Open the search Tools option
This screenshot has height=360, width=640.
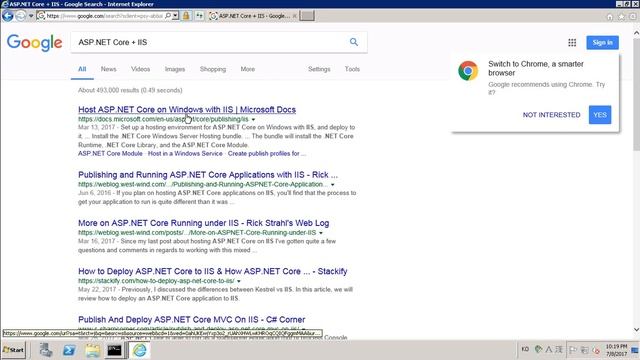(x=352, y=69)
